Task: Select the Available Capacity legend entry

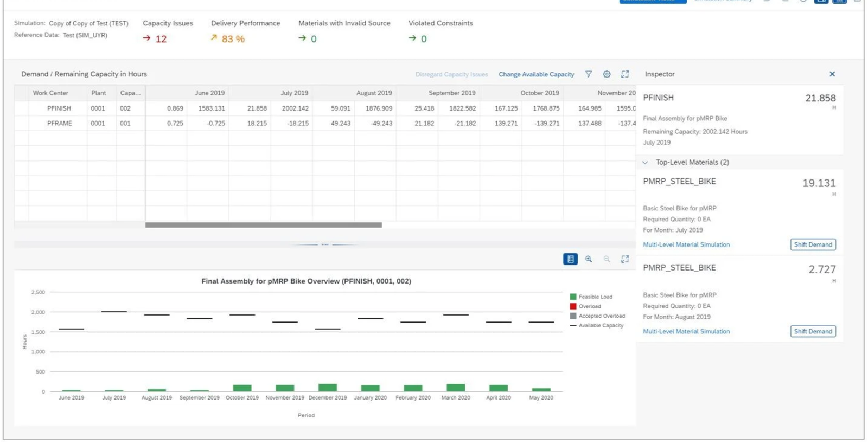Action: click(597, 326)
